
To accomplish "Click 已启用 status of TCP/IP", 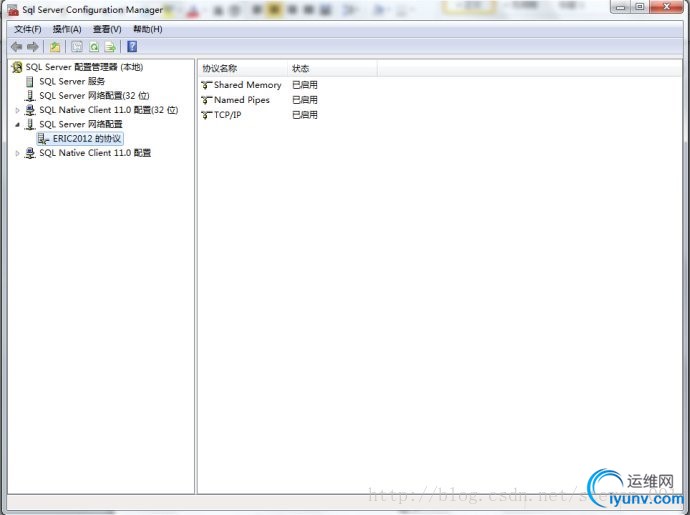I will click(x=305, y=115).
